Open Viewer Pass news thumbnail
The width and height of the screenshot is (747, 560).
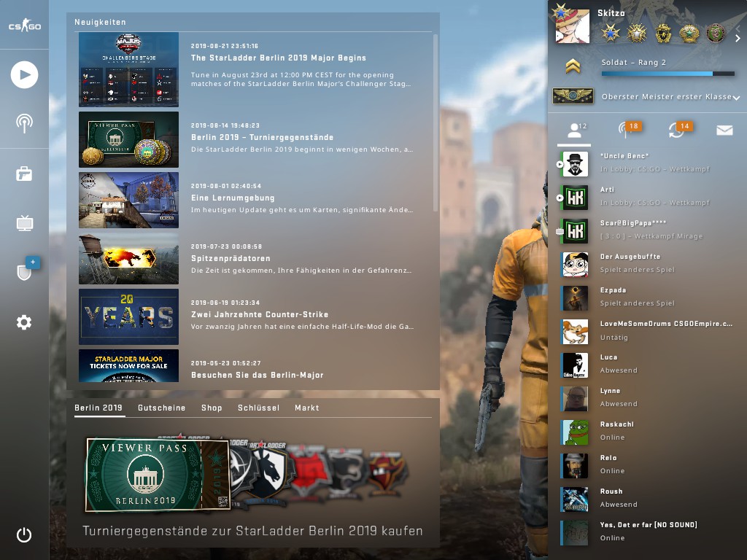tap(128, 139)
